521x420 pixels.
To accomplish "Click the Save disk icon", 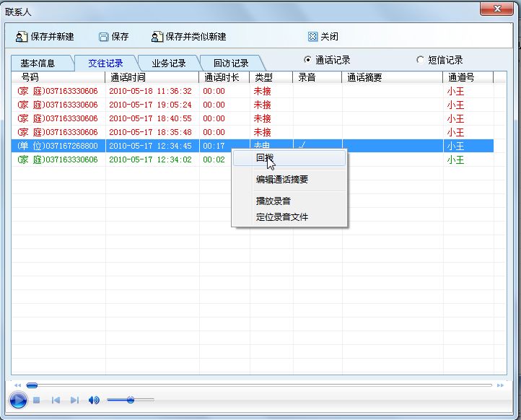I will tap(103, 37).
